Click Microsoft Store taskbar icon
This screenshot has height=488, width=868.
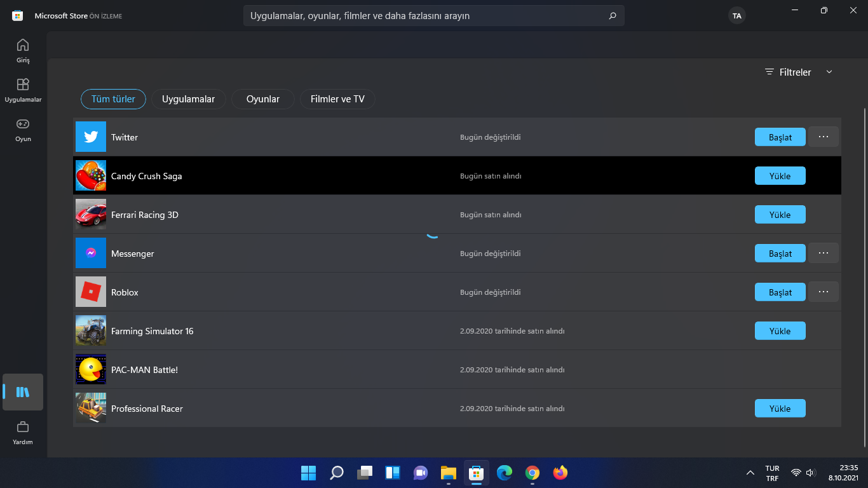pyautogui.click(x=477, y=473)
